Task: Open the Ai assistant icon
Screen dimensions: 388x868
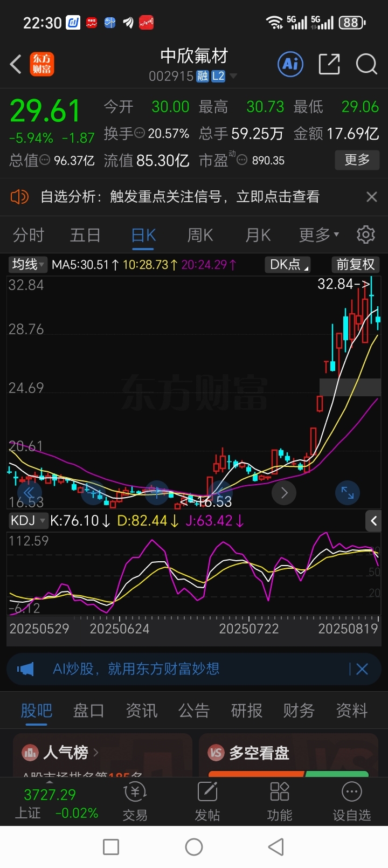Action: pos(290,64)
